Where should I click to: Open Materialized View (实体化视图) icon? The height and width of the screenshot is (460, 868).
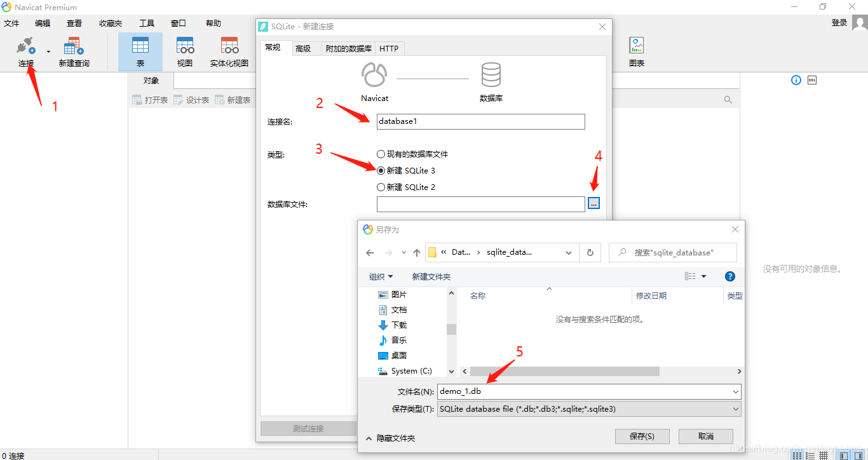pos(229,51)
